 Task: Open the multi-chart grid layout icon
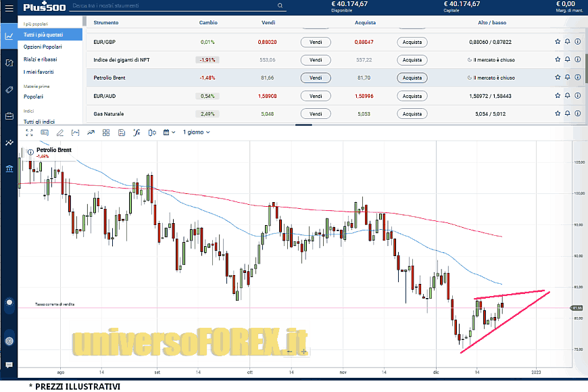coord(105,132)
